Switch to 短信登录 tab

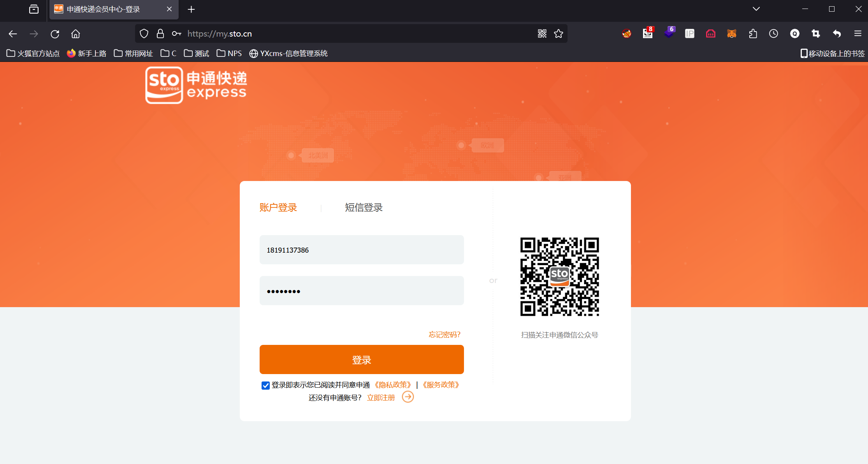[364, 207]
